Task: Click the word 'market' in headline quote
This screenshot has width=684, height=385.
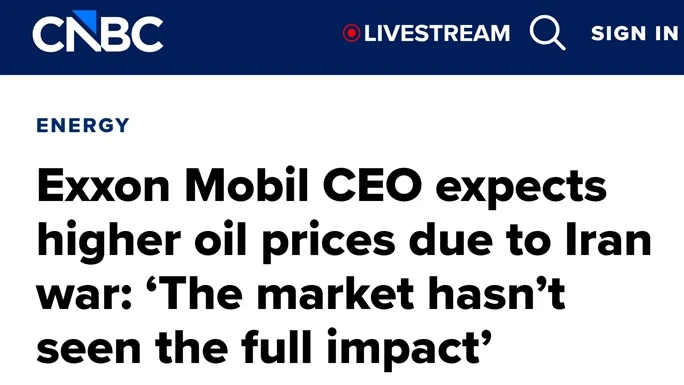Action: pos(335,293)
